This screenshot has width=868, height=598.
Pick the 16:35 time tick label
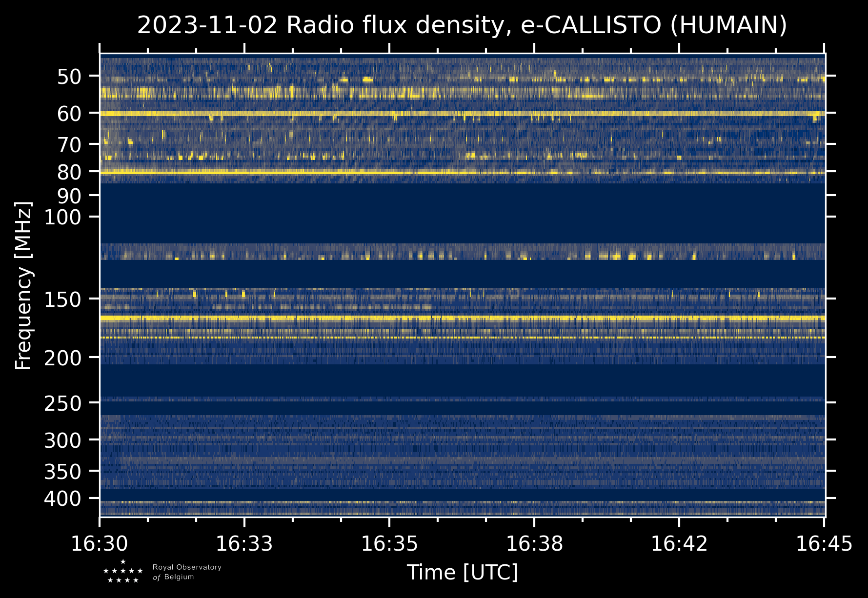[389, 544]
